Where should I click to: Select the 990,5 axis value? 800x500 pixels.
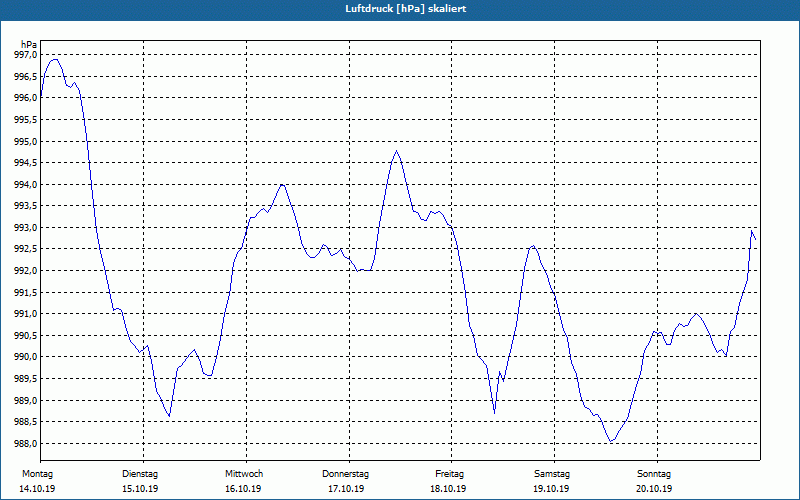27,336
